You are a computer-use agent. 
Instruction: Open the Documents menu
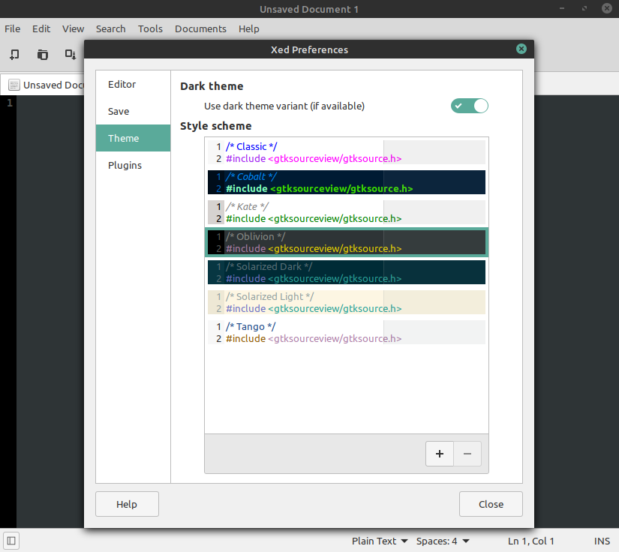point(200,29)
